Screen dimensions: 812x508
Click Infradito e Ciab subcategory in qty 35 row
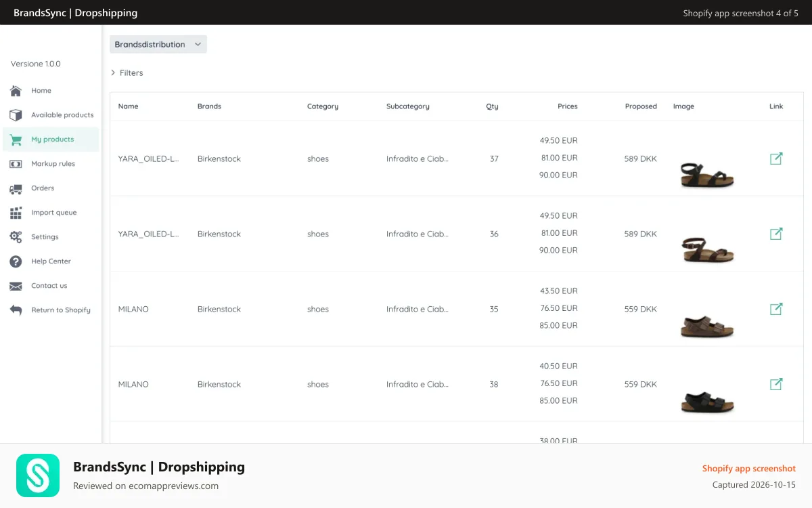(x=418, y=309)
